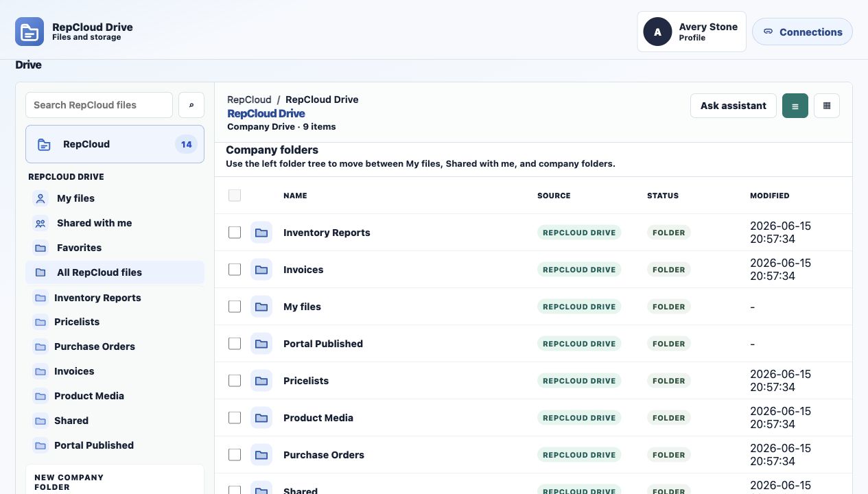
Task: Toggle the select-all checkbox in table header
Action: tap(235, 196)
